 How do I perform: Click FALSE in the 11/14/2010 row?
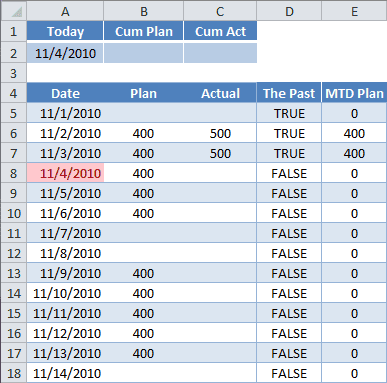tap(289, 373)
